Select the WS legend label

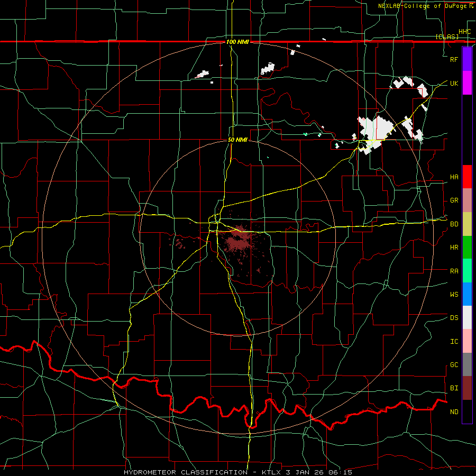[454, 295]
